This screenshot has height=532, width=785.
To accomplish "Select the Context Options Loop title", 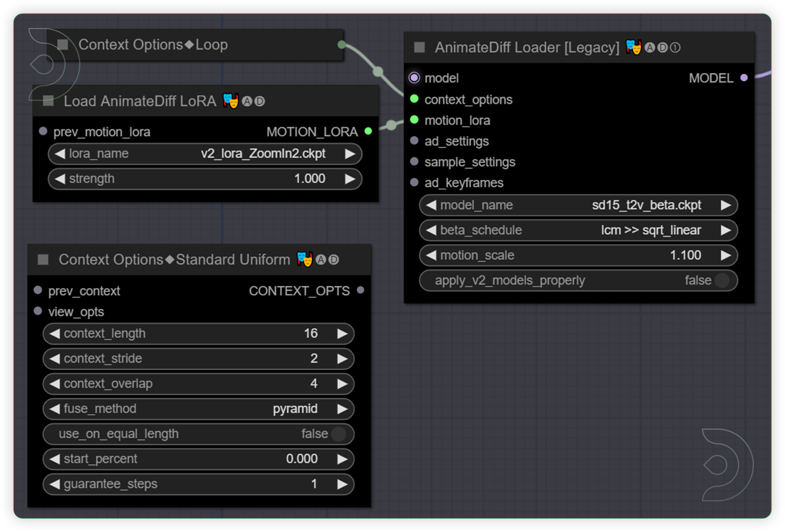I will (x=153, y=45).
